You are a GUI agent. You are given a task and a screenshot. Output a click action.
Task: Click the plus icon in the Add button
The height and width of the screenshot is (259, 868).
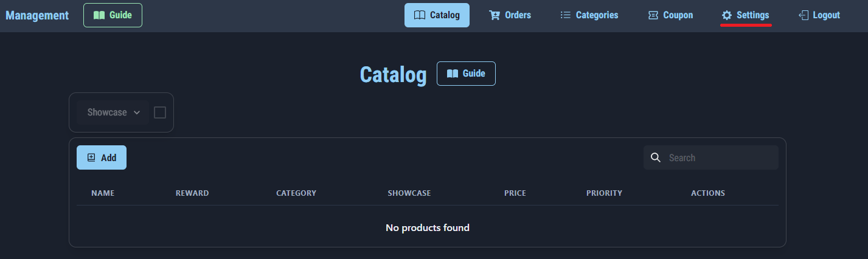91,157
